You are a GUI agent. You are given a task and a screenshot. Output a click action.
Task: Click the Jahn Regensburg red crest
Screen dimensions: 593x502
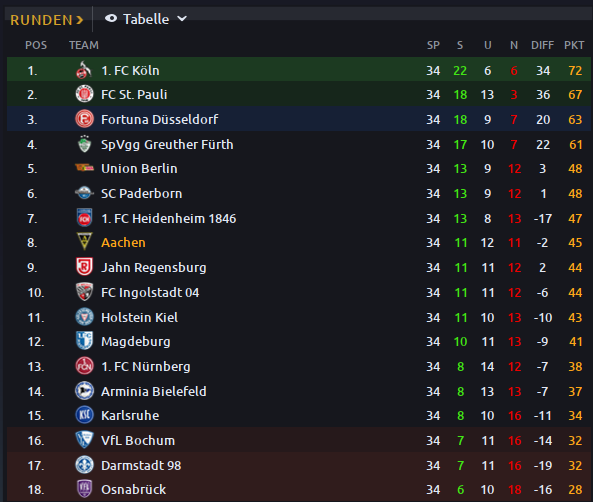(84, 267)
